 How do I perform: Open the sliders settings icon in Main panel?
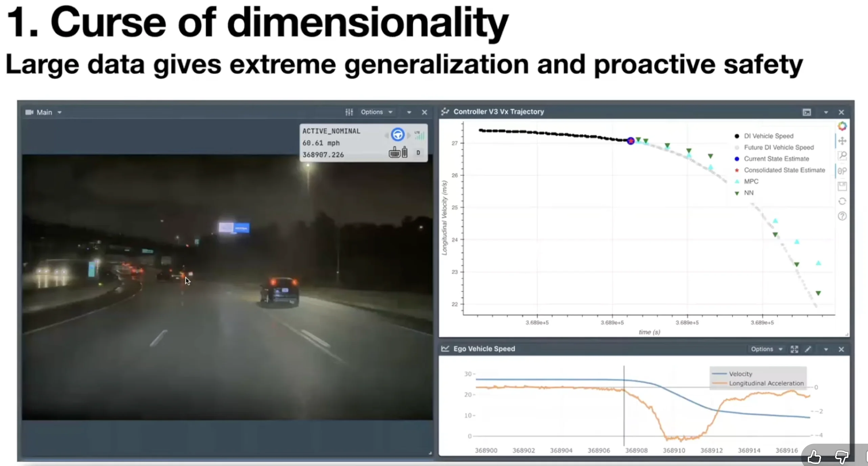tap(349, 112)
